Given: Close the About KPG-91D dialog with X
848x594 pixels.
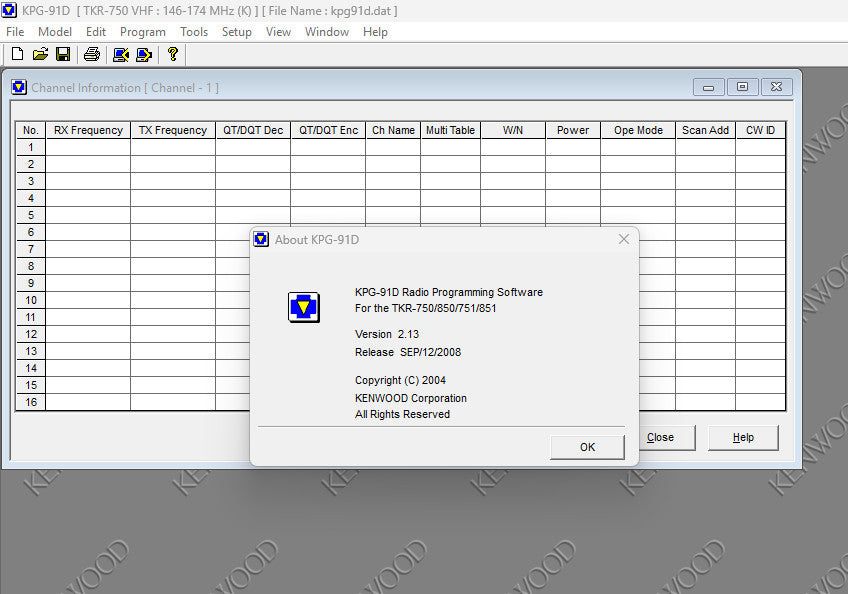Looking at the screenshot, I should tap(624, 239).
